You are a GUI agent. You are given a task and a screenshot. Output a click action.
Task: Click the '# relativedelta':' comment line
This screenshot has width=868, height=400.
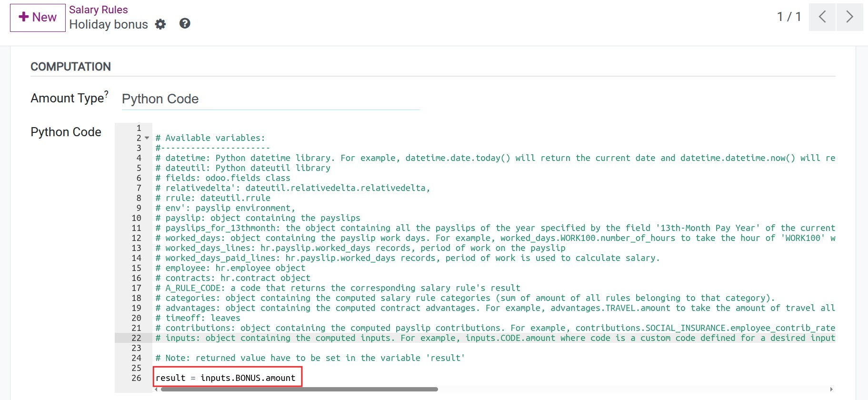293,188
